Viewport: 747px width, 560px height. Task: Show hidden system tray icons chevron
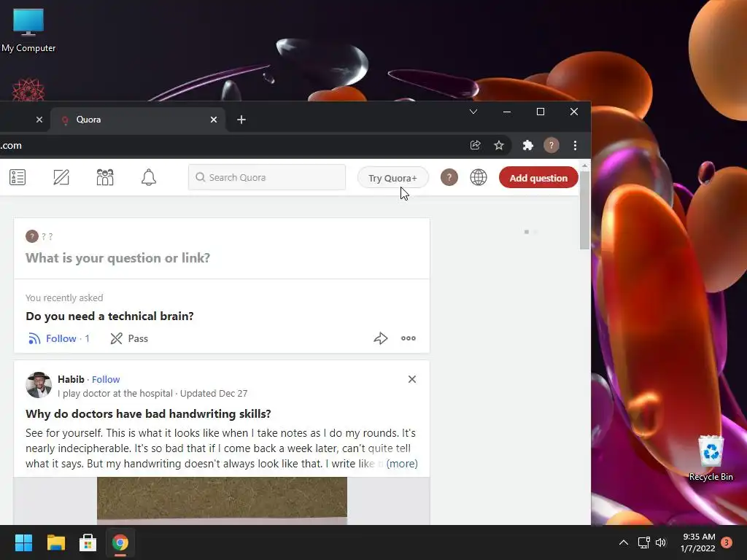(x=623, y=542)
